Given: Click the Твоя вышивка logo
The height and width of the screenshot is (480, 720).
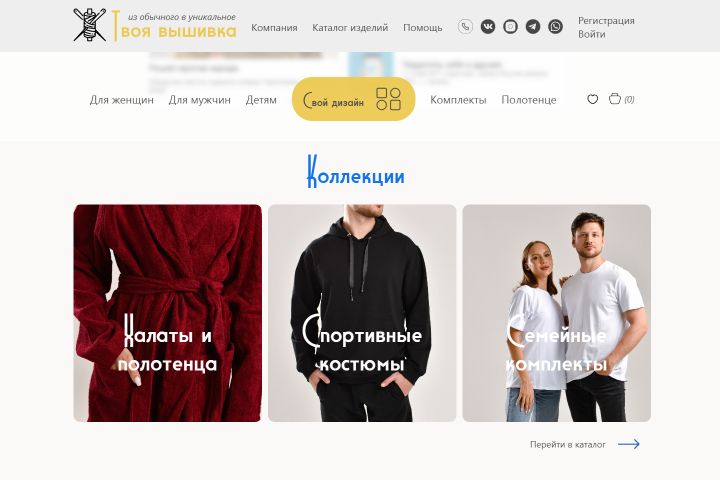Looking at the screenshot, I should click(x=155, y=25).
